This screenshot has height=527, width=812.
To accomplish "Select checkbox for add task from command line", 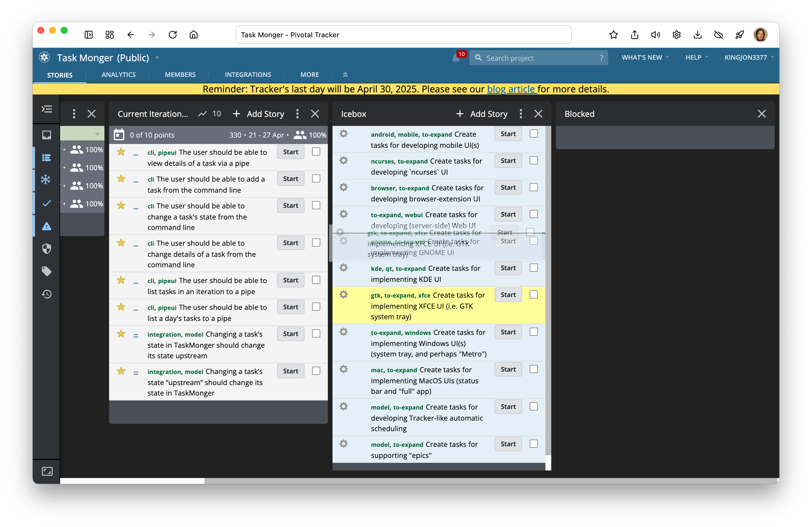I will pos(316,179).
